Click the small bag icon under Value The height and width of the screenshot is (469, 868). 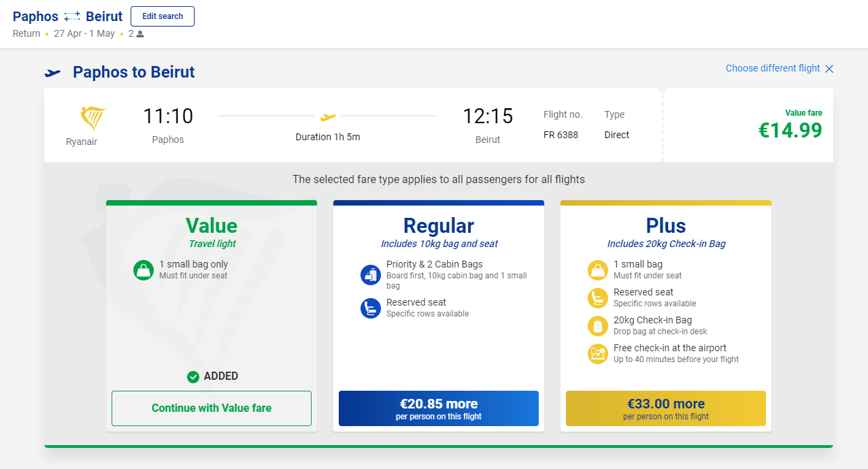144,270
